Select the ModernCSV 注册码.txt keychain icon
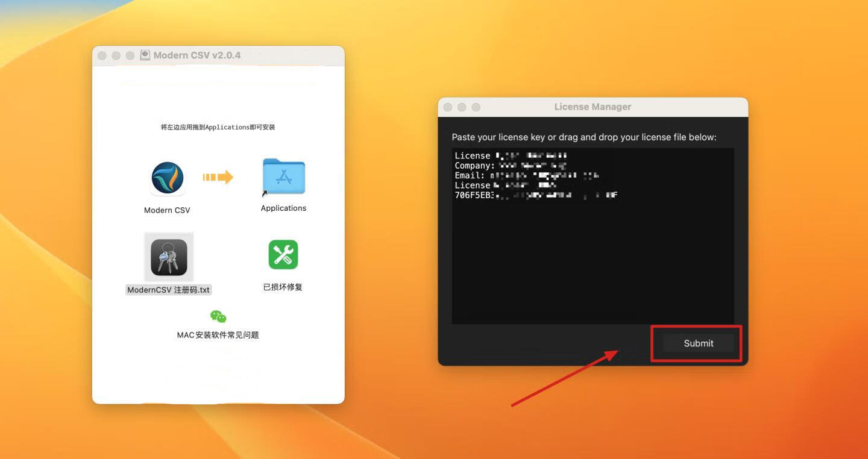The height and width of the screenshot is (459, 868). 169,257
